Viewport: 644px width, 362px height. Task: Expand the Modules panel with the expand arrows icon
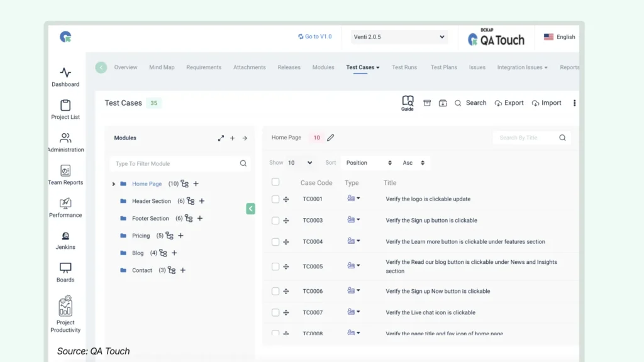[221, 138]
